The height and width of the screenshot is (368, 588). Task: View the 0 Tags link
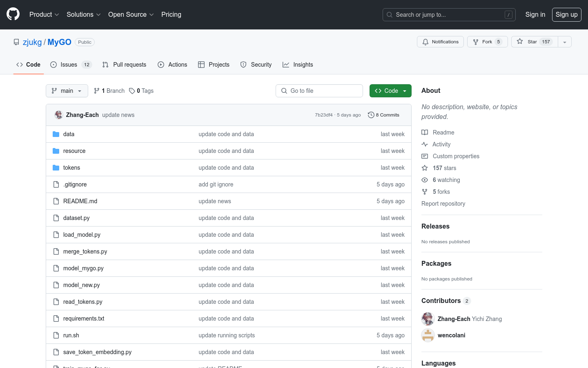[x=141, y=91]
